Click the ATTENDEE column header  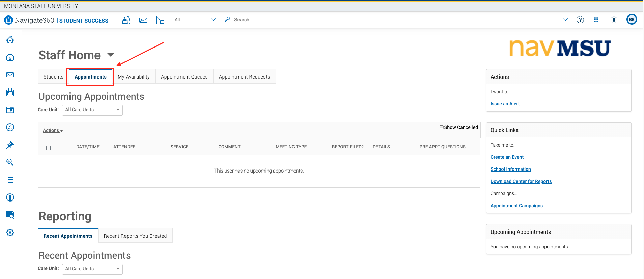(x=124, y=147)
